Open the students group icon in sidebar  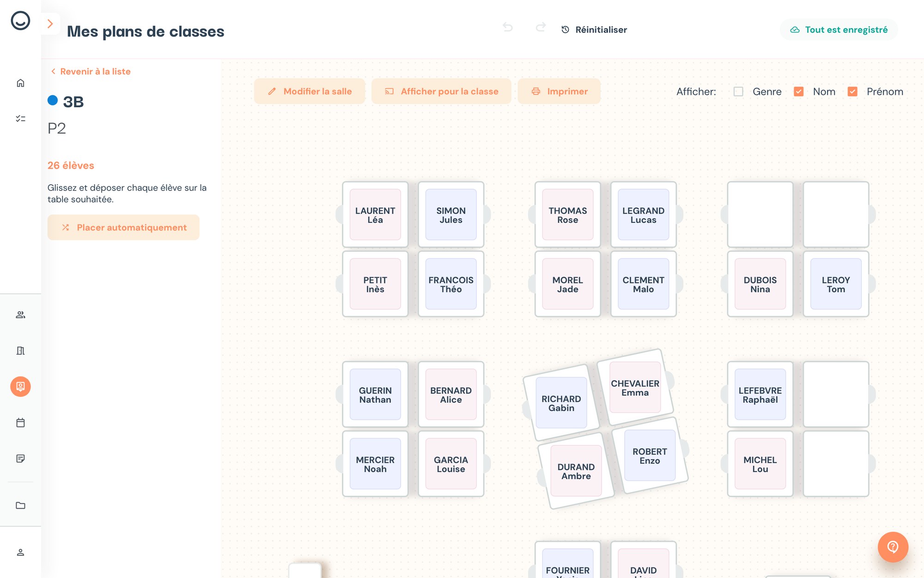point(20,315)
